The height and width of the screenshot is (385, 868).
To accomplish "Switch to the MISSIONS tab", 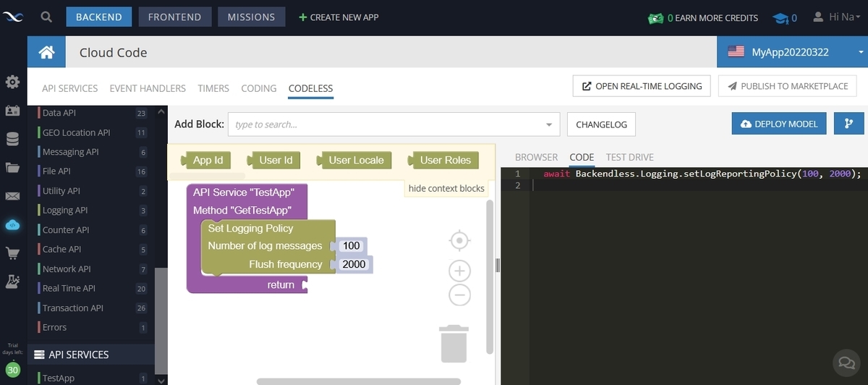I will click(251, 17).
